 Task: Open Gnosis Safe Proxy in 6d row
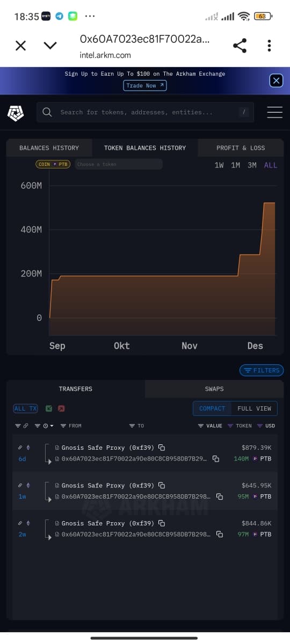click(x=108, y=448)
